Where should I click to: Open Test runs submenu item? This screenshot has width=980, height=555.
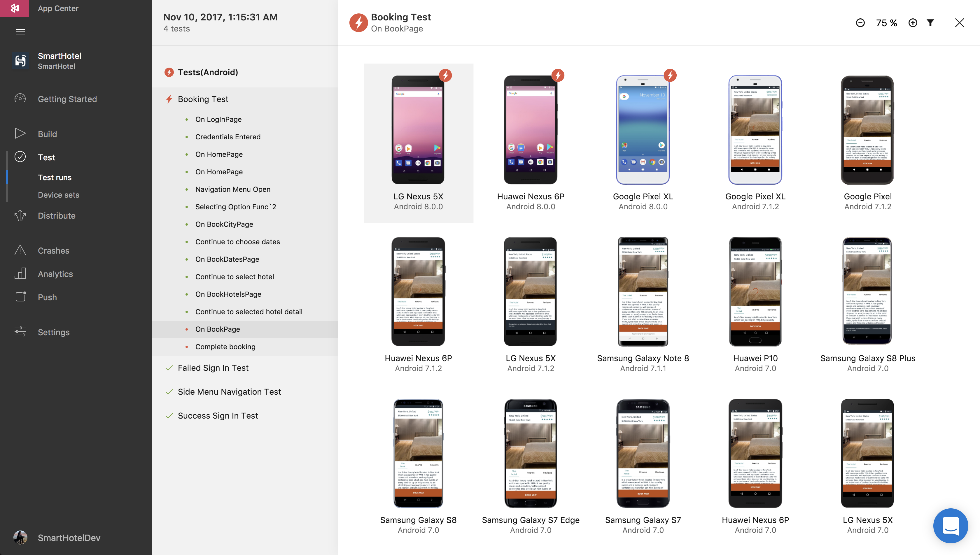(x=55, y=177)
